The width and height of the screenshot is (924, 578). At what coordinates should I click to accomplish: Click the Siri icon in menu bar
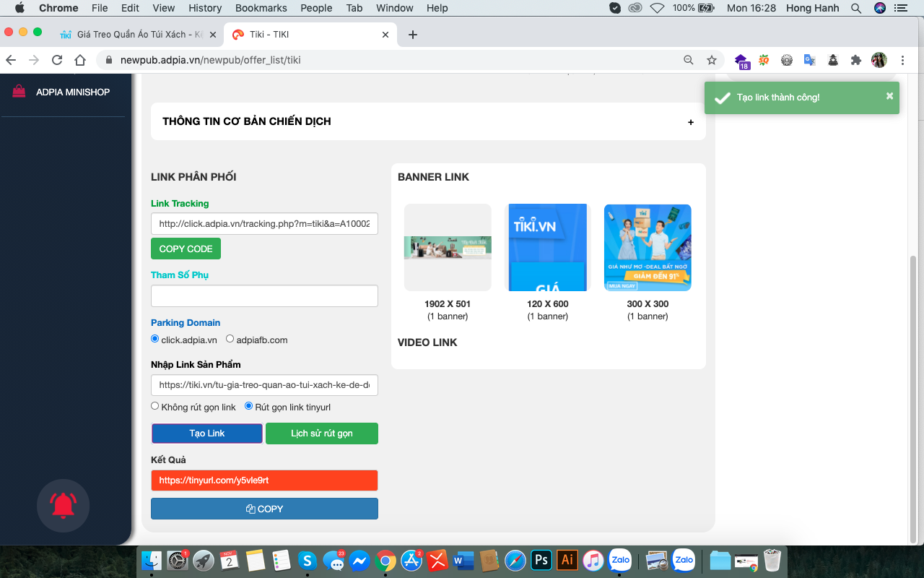[879, 8]
